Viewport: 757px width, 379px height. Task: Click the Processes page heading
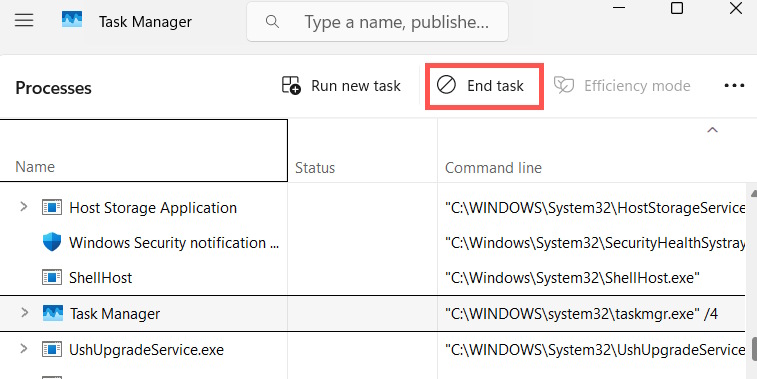click(x=53, y=88)
